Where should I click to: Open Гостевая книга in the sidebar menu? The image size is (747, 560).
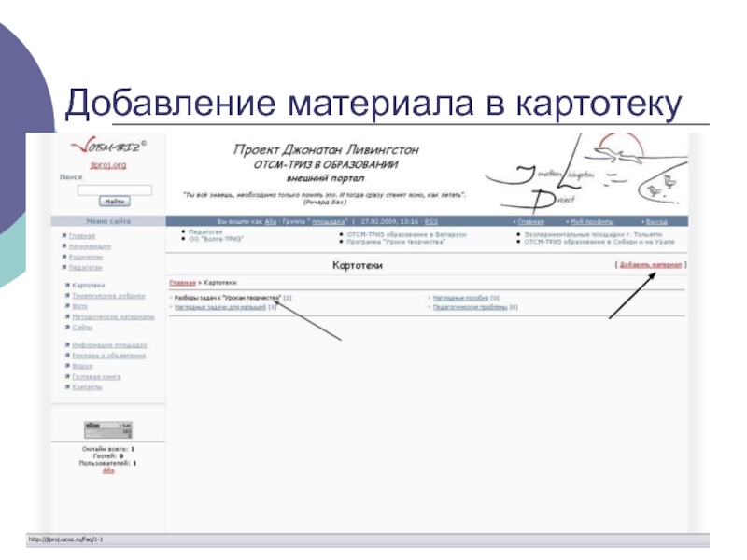[96, 377]
